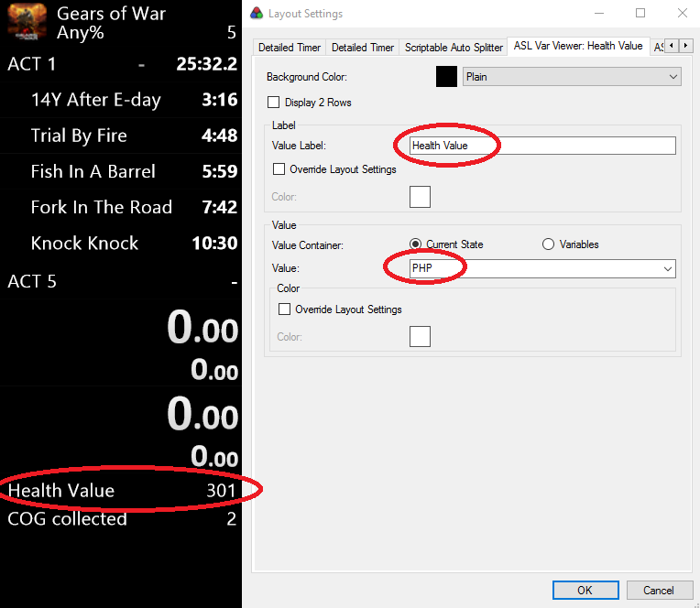Open the PHP value dropdown
The image size is (700, 608).
[542, 268]
